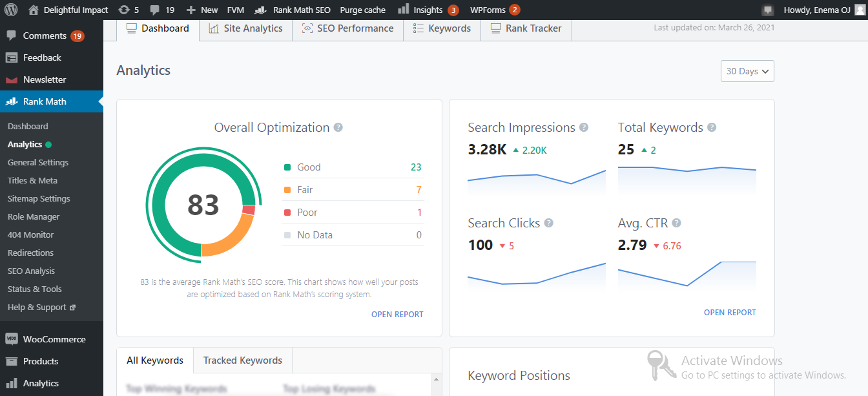
Task: Click the keywords list scrollbar up arrow
Action: 437,379
